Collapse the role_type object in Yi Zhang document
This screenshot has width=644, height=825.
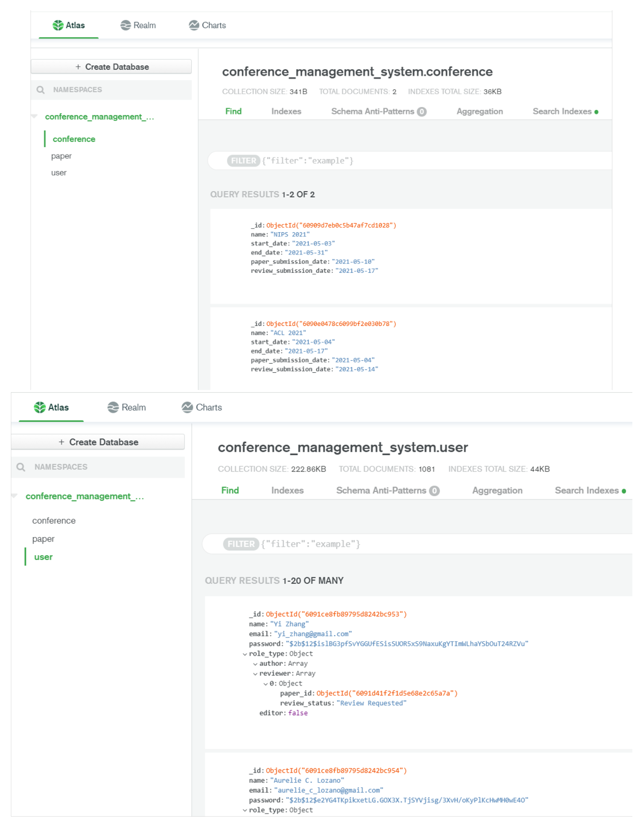[245, 654]
